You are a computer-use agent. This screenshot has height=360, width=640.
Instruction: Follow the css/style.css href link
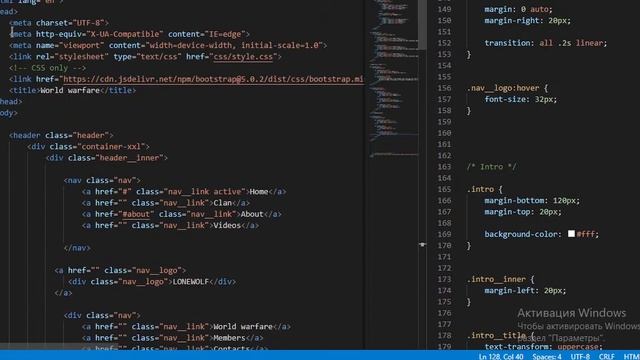[x=243, y=57]
